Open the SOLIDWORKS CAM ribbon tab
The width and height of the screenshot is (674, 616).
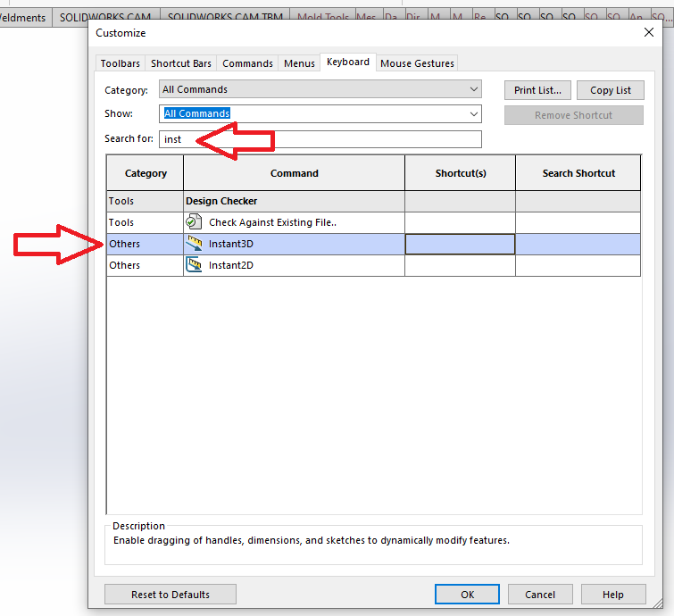point(105,17)
